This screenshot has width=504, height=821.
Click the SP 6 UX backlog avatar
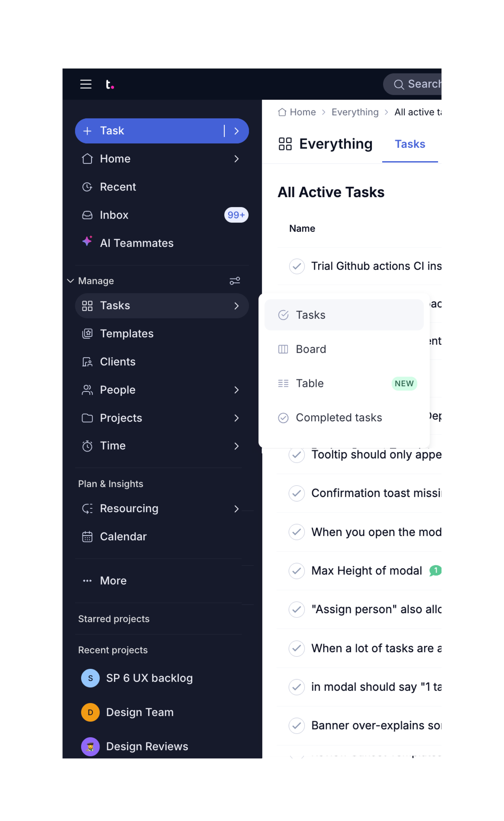pos(90,678)
